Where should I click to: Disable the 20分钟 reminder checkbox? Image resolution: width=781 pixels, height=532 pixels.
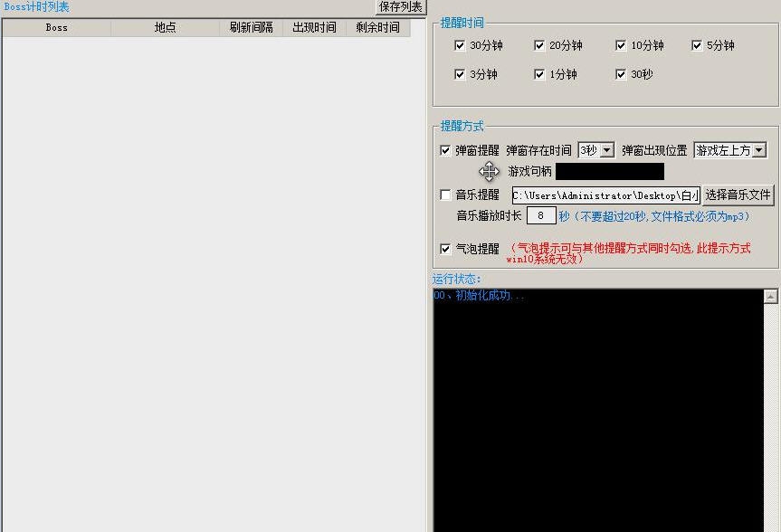tap(541, 44)
